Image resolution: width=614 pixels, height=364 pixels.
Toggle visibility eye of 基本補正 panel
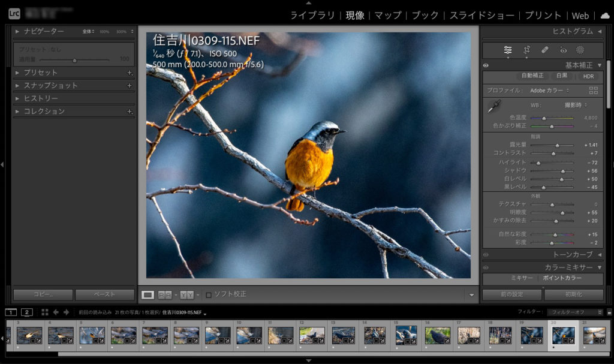486,65
